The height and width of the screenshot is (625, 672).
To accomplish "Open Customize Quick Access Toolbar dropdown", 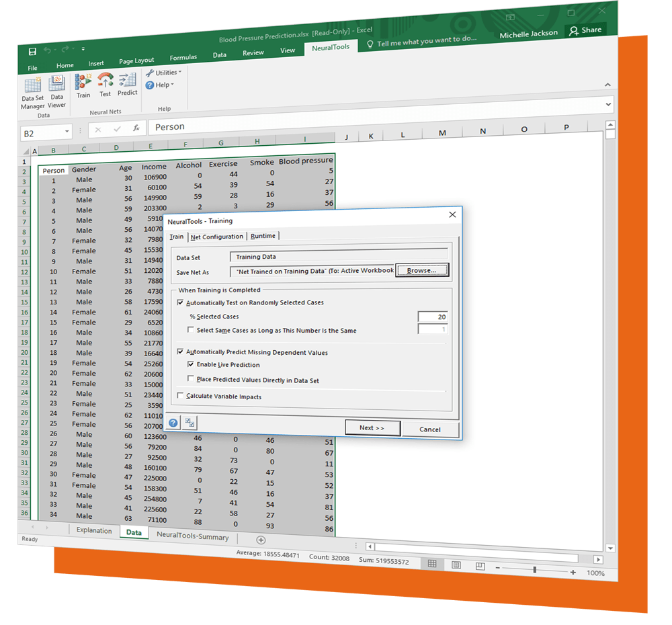I will (83, 48).
